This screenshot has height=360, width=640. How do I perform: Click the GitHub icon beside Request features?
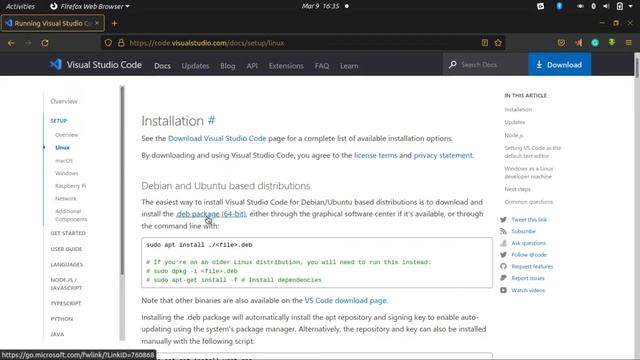(x=503, y=267)
